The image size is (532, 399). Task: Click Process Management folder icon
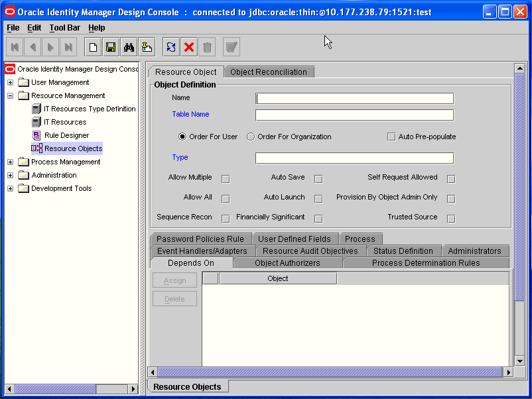coord(23,162)
